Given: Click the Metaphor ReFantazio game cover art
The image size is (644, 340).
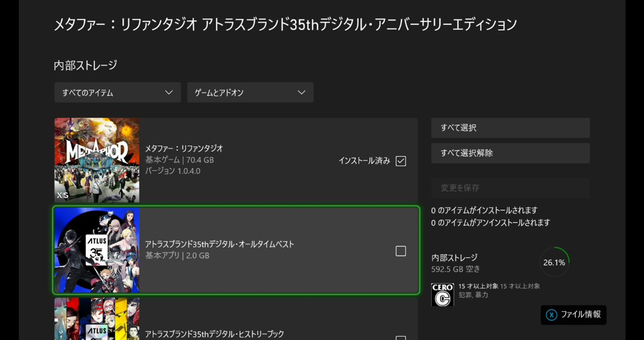Looking at the screenshot, I should (x=97, y=160).
